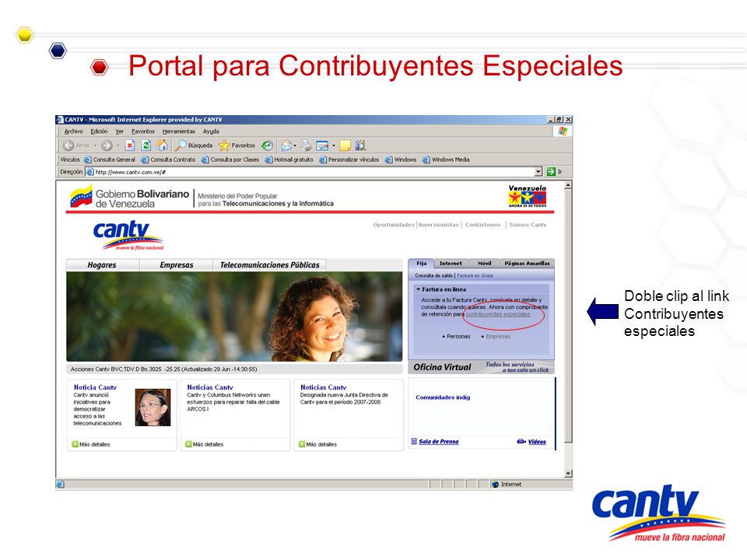Open the forward button history dropdown arrow

(x=117, y=145)
